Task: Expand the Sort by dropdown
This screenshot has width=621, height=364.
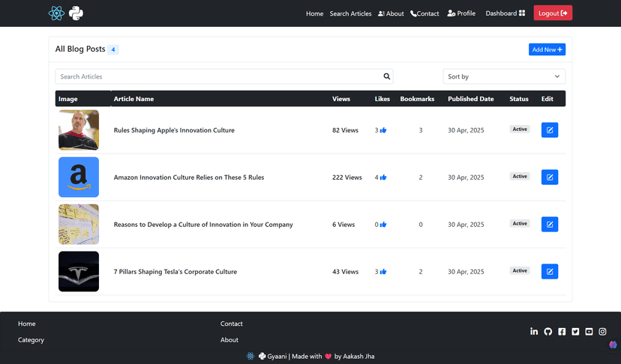Action: [504, 76]
